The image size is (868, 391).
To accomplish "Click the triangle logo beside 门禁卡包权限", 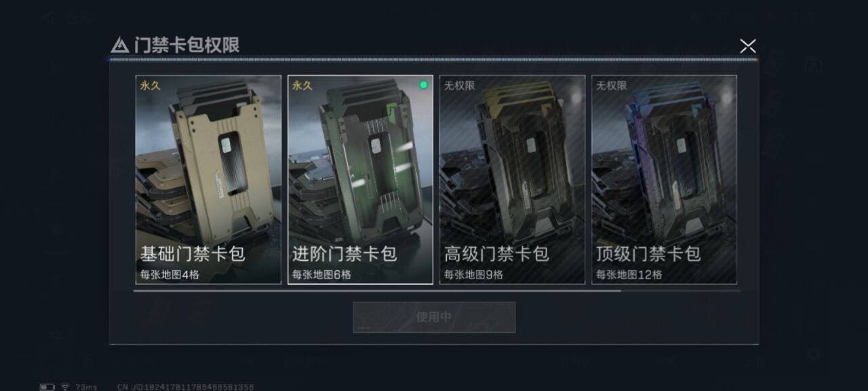I will coord(119,45).
